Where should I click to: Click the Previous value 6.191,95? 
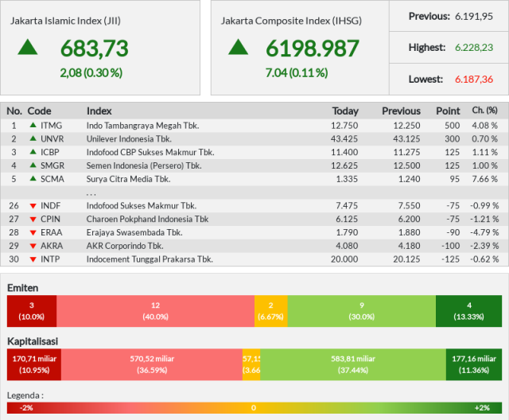[474, 16]
